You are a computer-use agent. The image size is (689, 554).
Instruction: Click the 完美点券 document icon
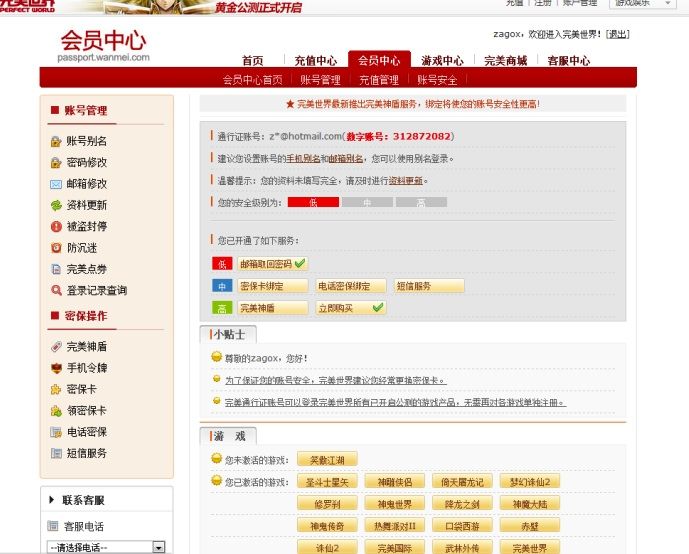point(56,269)
